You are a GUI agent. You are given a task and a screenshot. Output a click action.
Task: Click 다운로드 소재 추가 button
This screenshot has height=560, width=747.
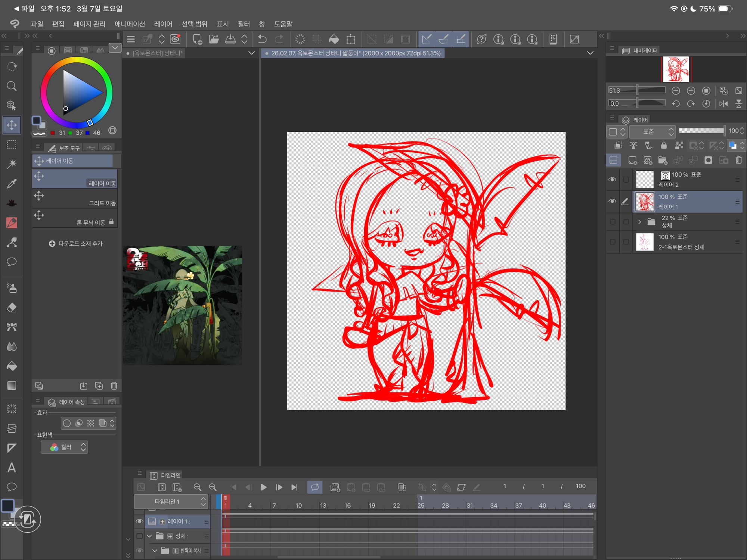76,243
